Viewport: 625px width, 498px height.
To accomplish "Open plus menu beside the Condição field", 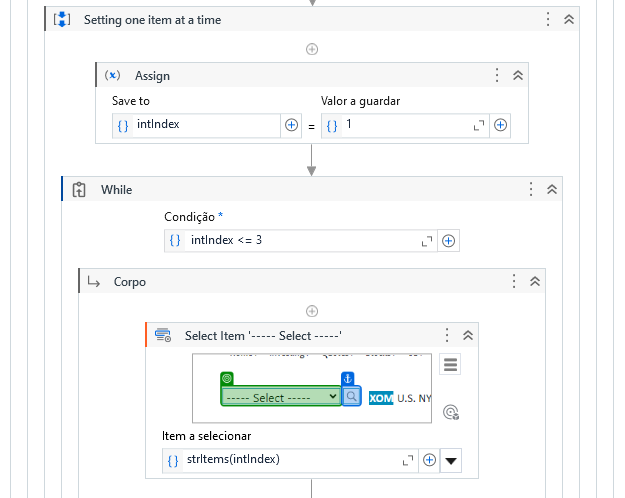I will coord(448,241).
